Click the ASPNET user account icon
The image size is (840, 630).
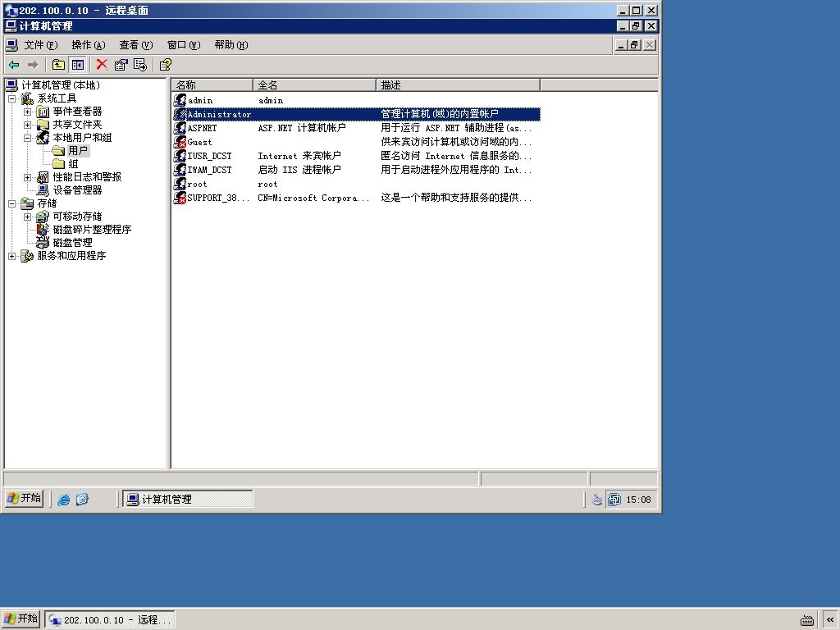tap(180, 127)
